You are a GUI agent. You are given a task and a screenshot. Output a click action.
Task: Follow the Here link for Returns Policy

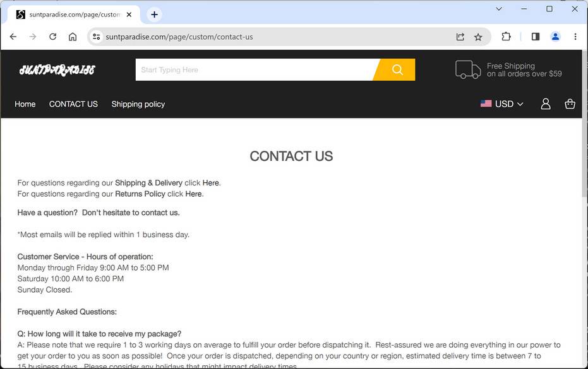[193, 194]
